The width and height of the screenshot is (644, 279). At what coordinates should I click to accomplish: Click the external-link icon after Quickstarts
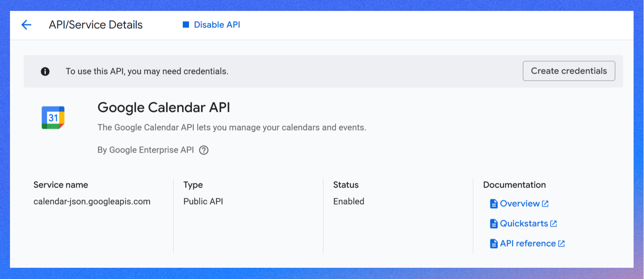tap(553, 224)
